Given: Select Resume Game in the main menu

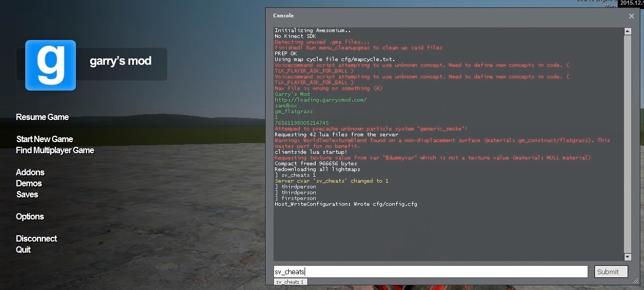Looking at the screenshot, I should point(42,117).
